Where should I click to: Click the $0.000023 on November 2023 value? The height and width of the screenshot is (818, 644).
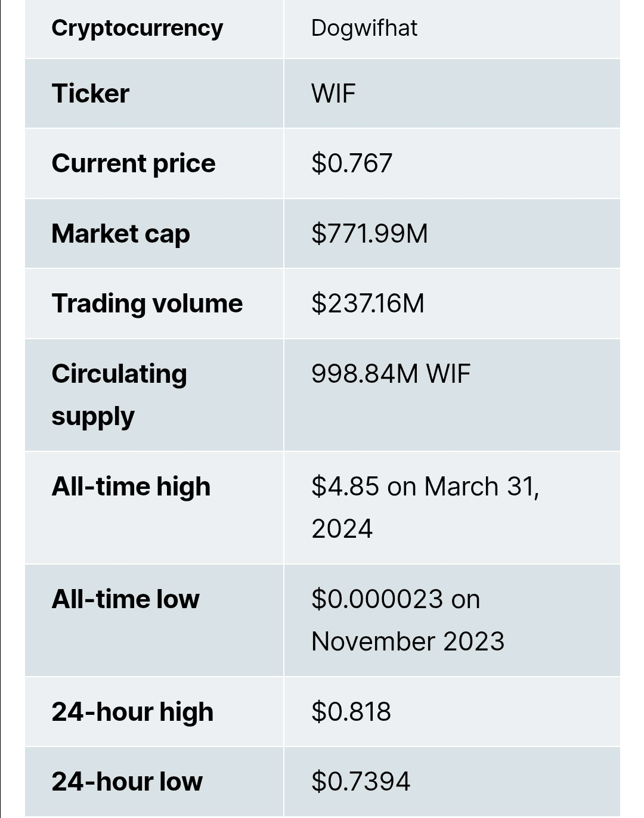pos(408,620)
